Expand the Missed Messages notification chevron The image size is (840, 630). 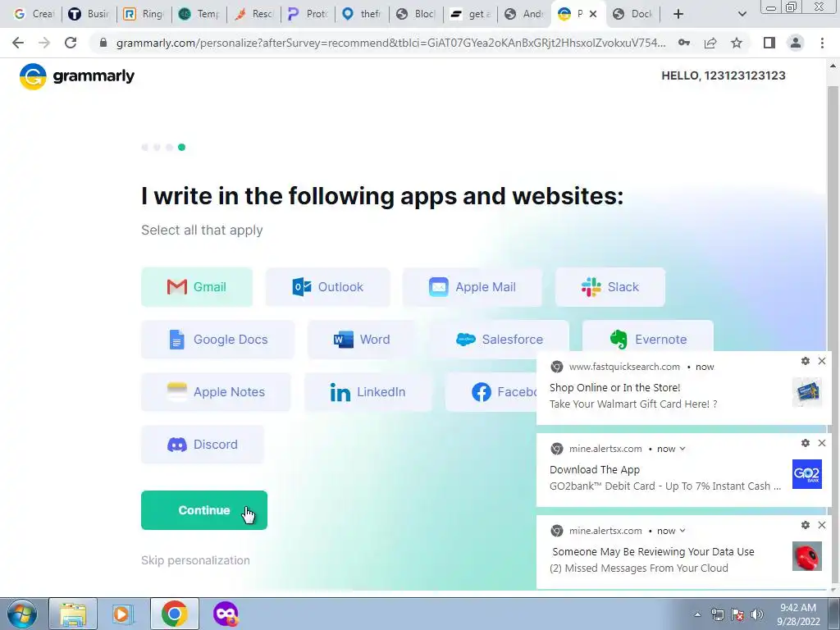(x=682, y=531)
